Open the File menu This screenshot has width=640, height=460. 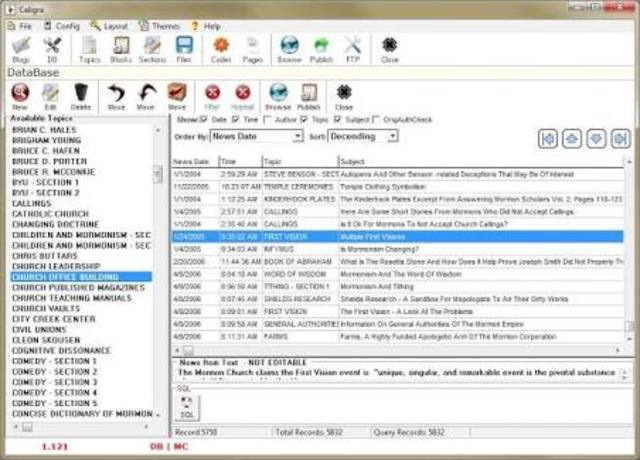tap(20, 26)
